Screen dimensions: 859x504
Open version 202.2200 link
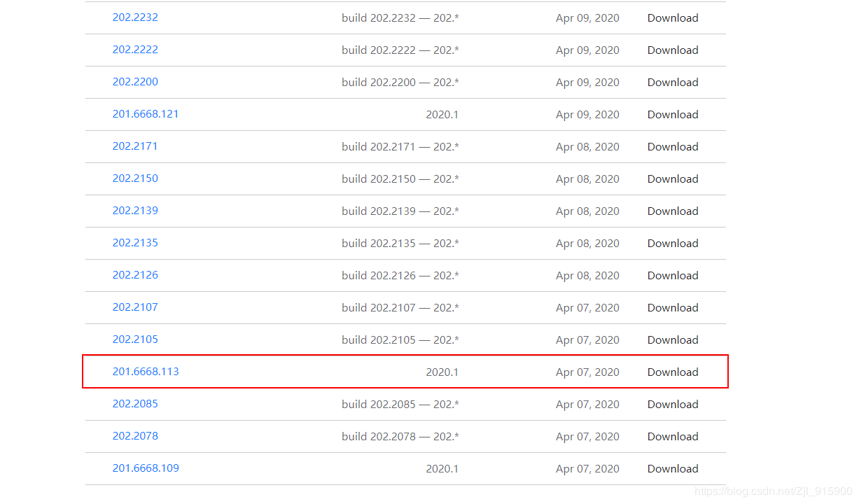click(135, 82)
